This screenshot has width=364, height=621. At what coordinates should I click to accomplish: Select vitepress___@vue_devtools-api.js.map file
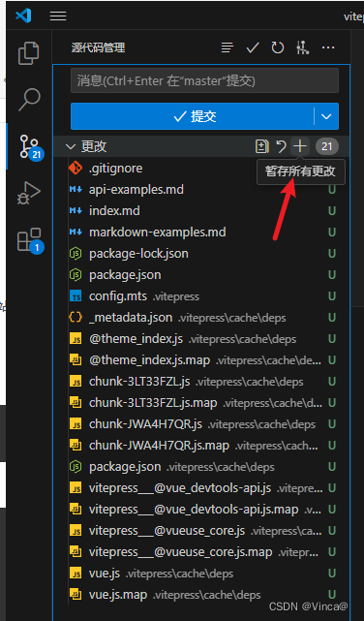(x=201, y=510)
